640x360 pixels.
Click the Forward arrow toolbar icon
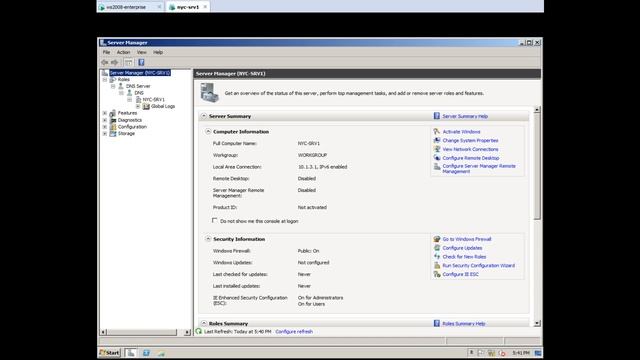click(114, 62)
